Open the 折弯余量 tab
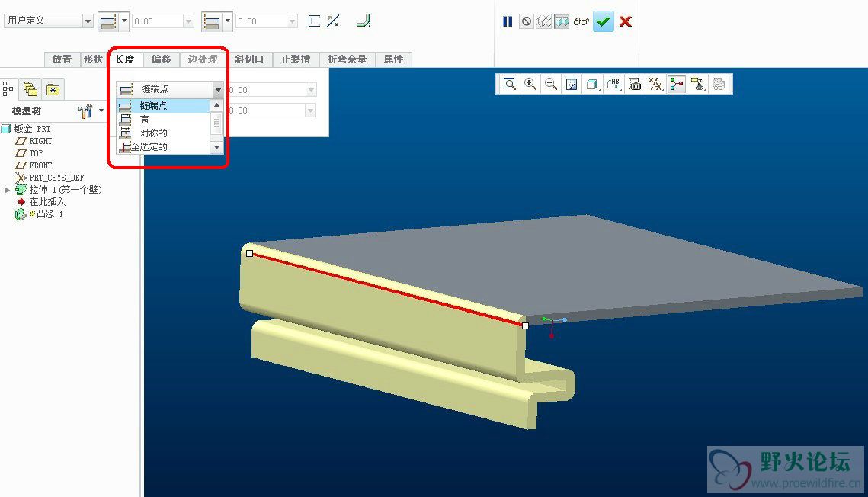The image size is (868, 497). click(347, 59)
